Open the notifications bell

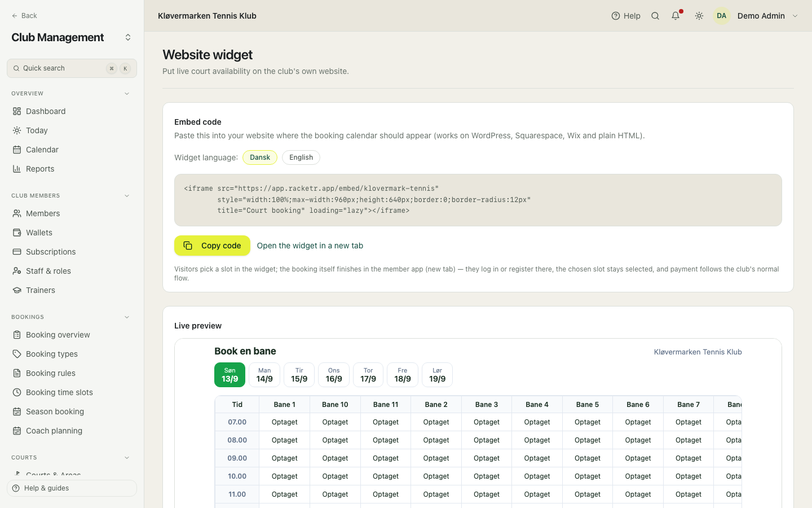[x=676, y=16]
